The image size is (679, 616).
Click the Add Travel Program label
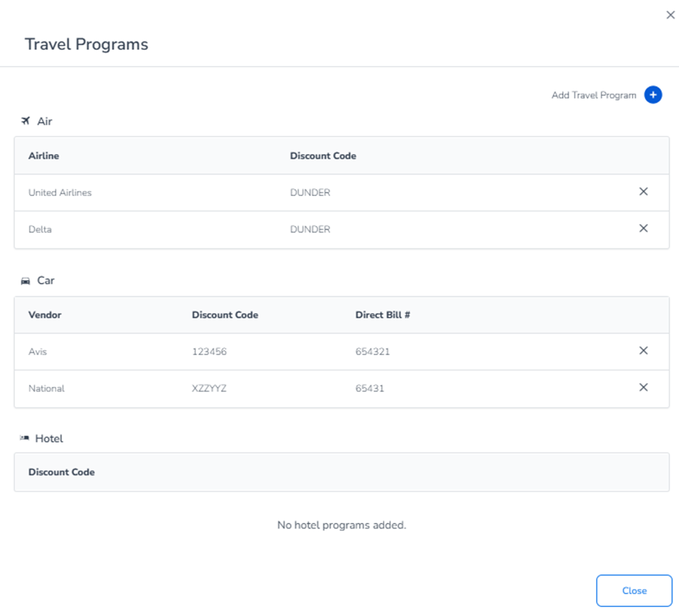[x=594, y=95]
